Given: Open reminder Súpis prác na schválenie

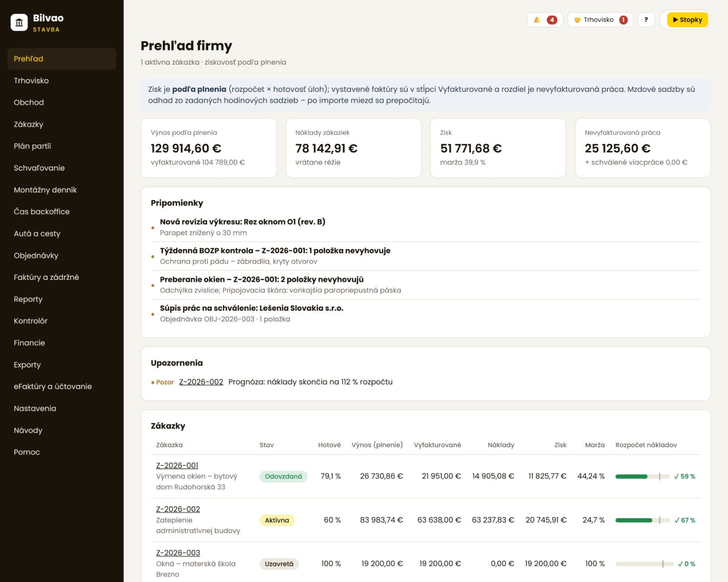Looking at the screenshot, I should (425, 314).
